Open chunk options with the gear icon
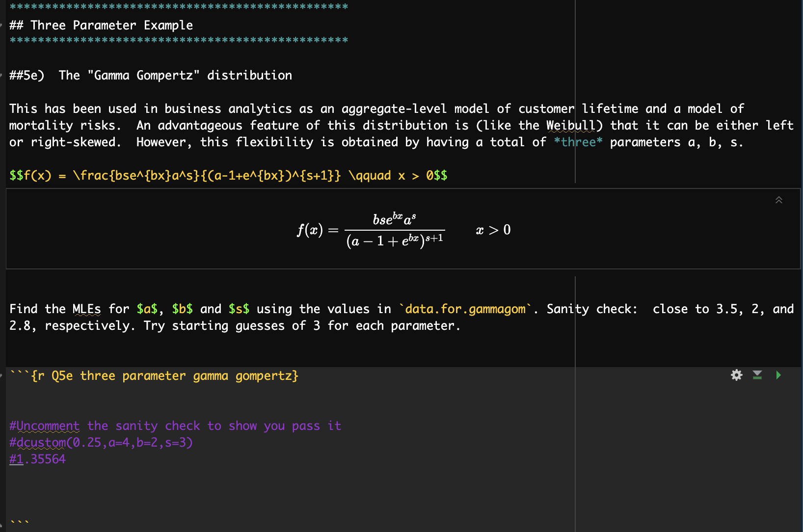Viewport: 803px width, 532px height. click(736, 375)
